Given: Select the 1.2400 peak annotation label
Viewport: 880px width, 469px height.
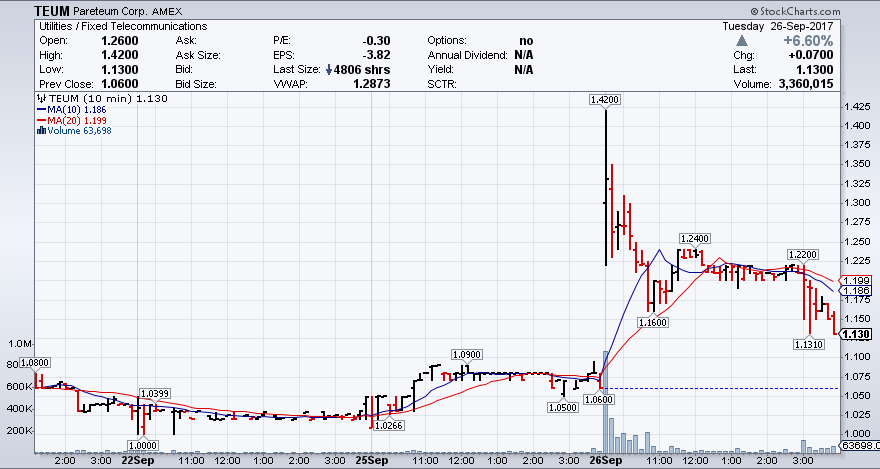Looking at the screenshot, I should 694,238.
